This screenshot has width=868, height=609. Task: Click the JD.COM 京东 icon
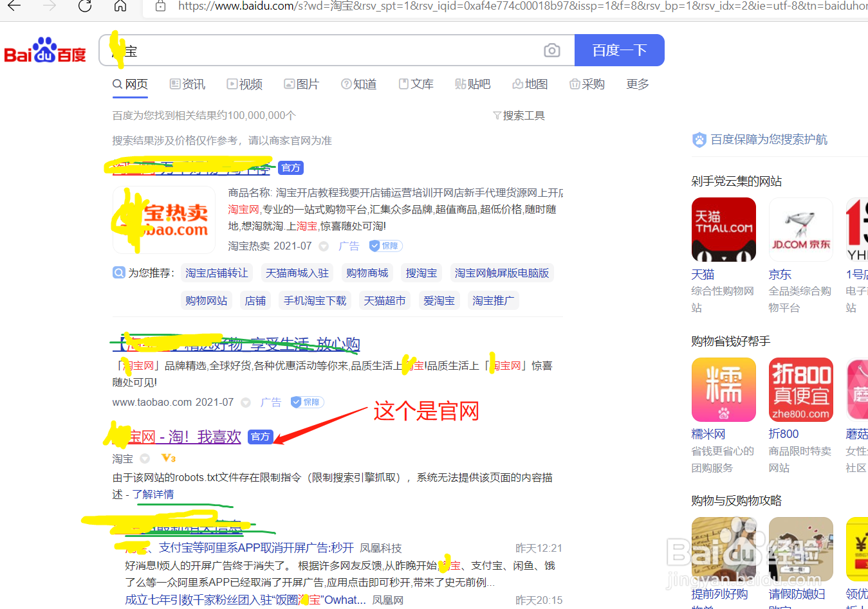801,230
